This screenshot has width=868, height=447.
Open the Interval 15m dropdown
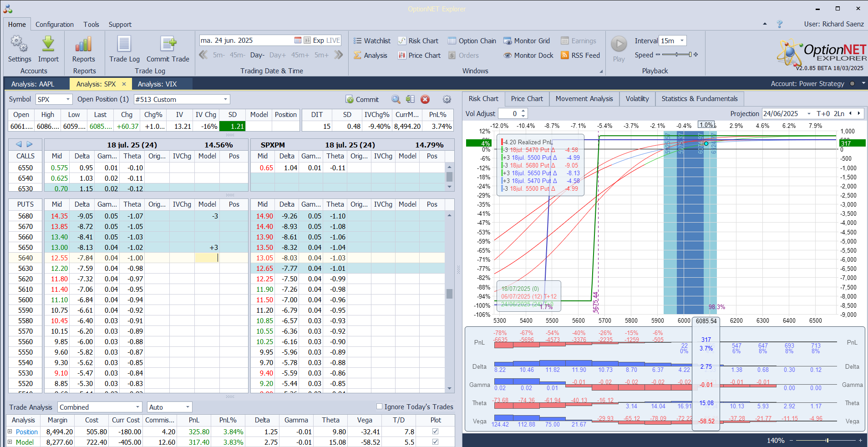[x=682, y=41]
